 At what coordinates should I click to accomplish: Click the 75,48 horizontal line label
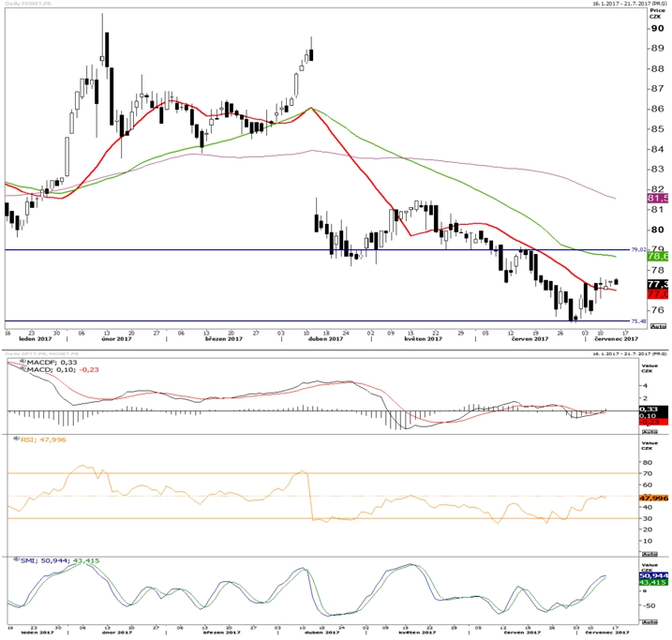(638, 321)
